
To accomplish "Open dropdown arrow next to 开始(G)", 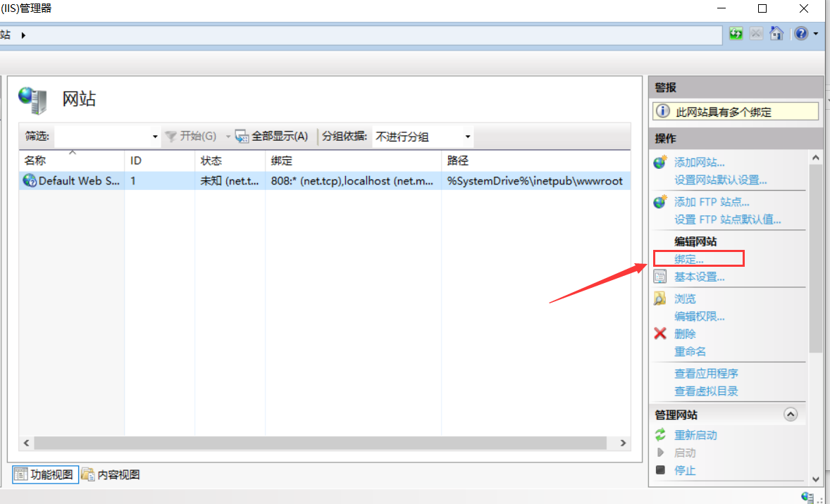I will tap(228, 137).
